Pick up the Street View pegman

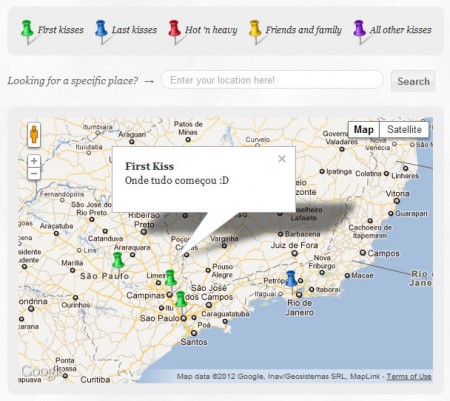click(x=34, y=135)
